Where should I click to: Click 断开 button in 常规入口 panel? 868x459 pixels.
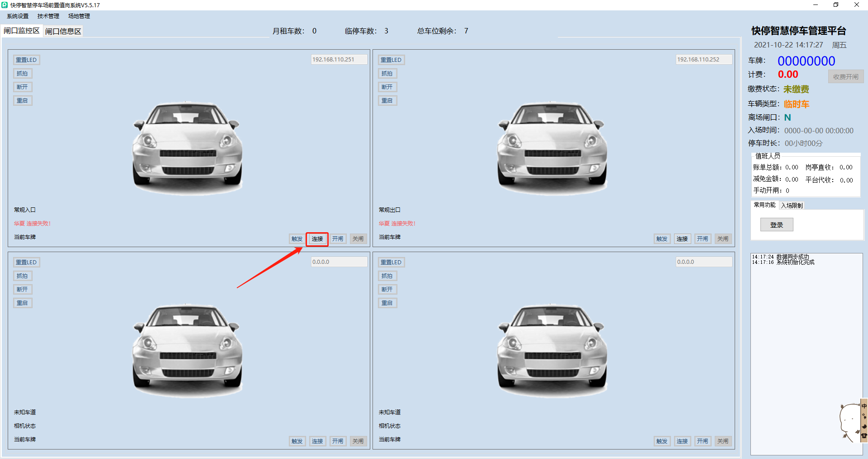point(22,87)
